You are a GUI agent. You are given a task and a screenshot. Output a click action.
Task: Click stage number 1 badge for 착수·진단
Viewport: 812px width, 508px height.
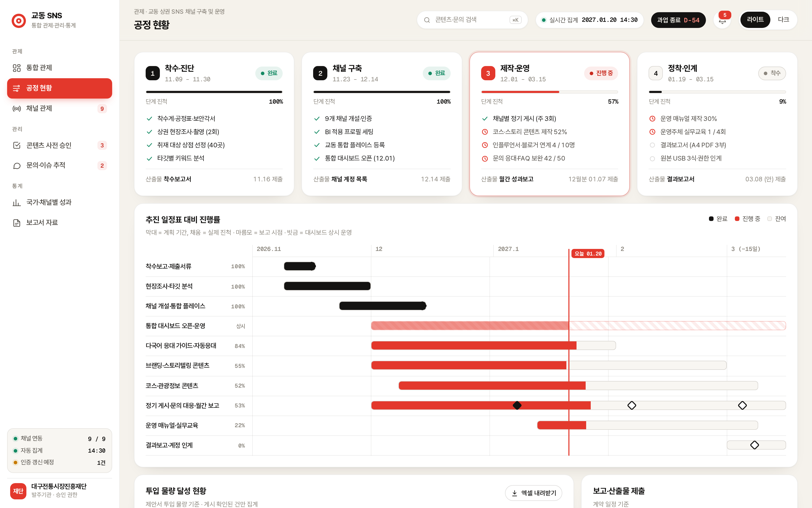[x=153, y=73]
